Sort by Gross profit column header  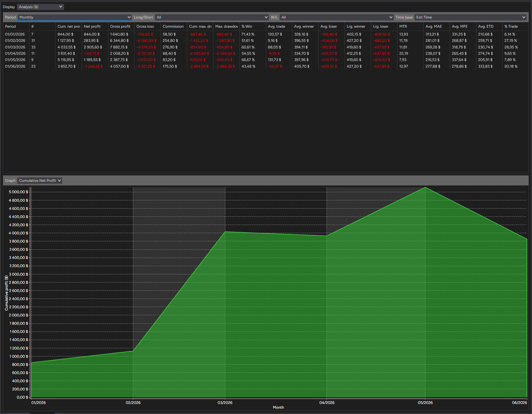pyautogui.click(x=121, y=26)
